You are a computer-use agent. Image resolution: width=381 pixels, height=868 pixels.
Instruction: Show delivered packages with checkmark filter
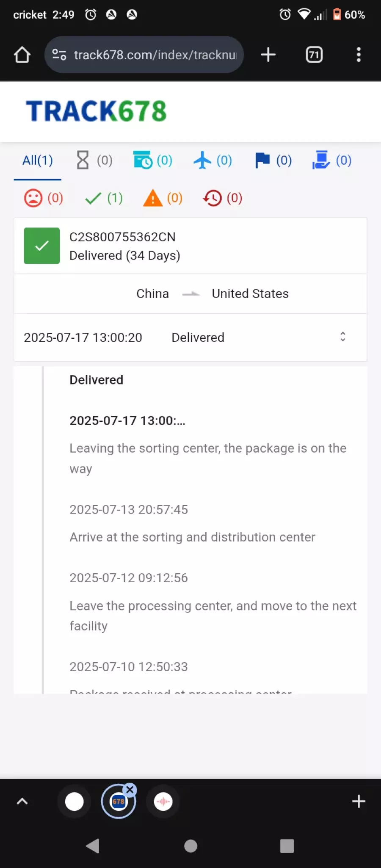click(x=104, y=198)
